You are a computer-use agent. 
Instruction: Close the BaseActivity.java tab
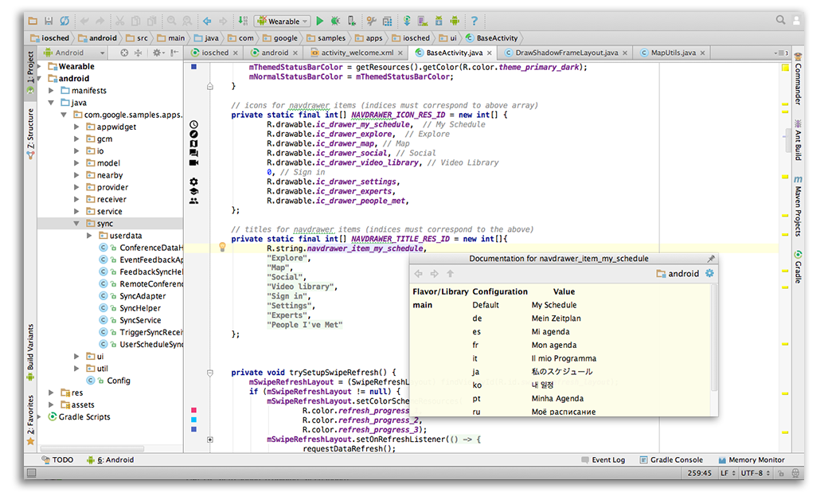click(x=490, y=53)
